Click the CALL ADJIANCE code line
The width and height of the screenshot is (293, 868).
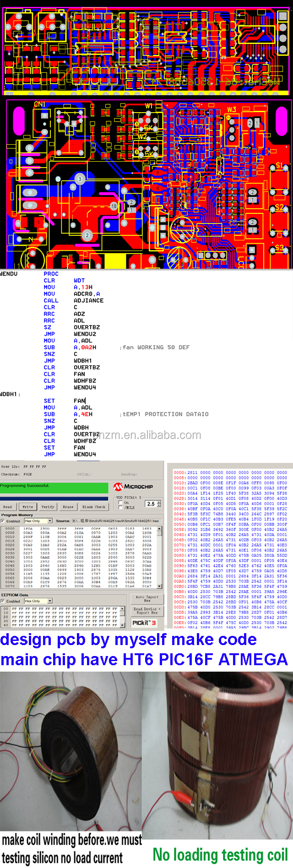pyautogui.click(x=74, y=300)
